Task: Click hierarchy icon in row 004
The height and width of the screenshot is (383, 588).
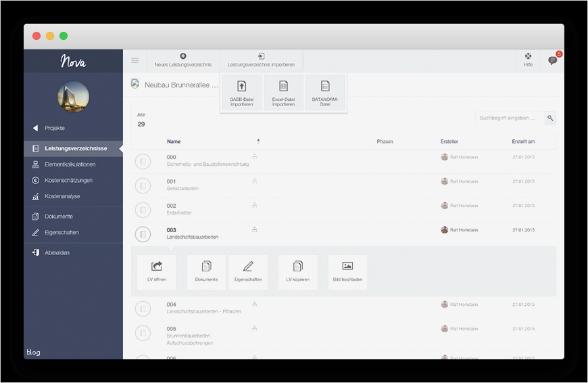Action: coord(255,304)
